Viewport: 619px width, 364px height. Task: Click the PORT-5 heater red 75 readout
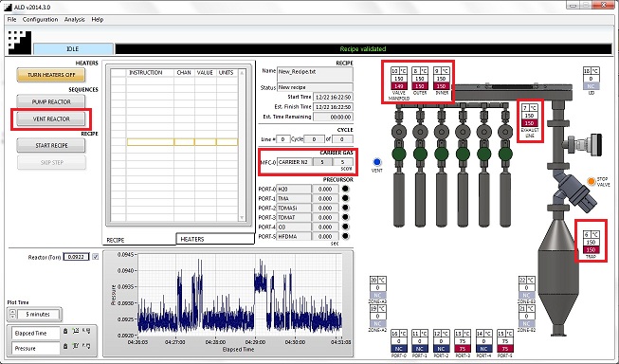[505, 349]
